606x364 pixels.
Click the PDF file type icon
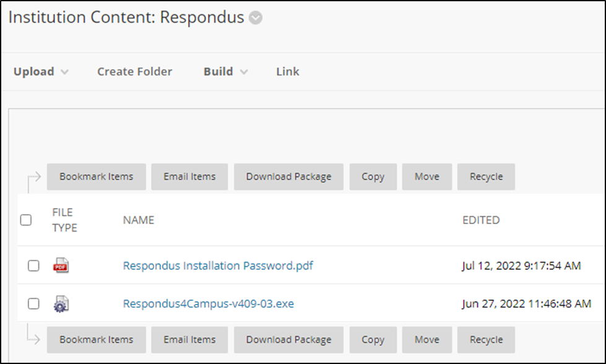[x=61, y=266]
